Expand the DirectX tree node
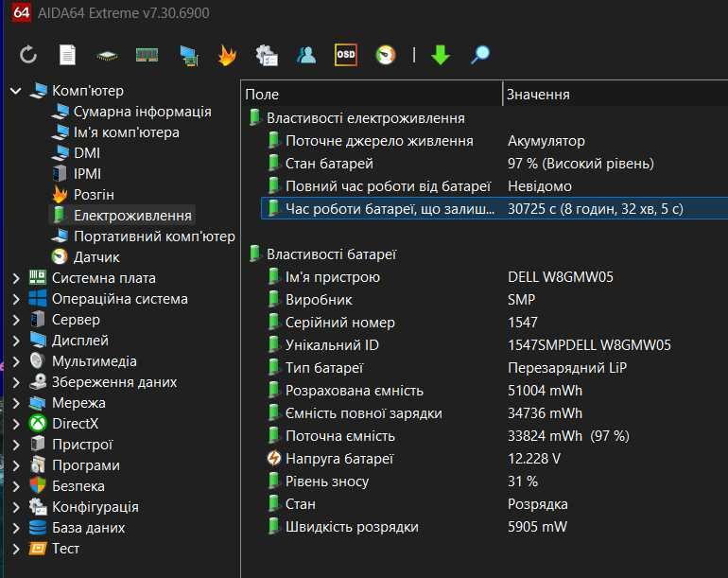Image resolution: width=728 pixels, height=578 pixels. point(16,424)
